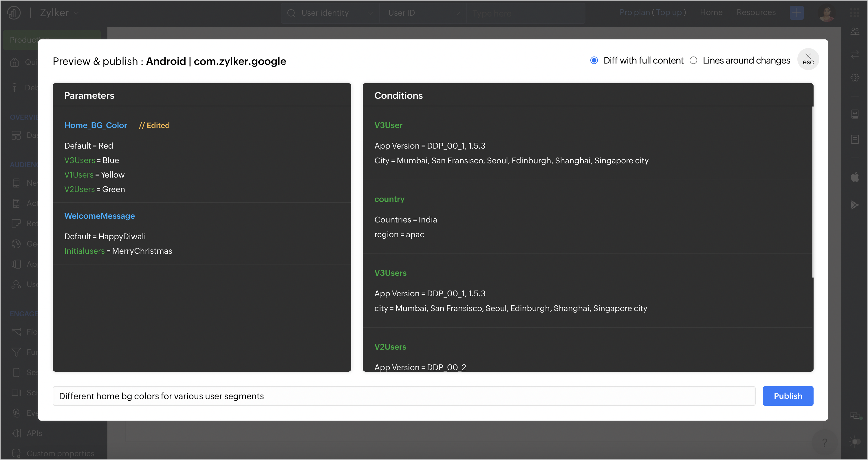This screenshot has height=460, width=868.
Task: Click the Google Play icon in right sidebar
Action: [x=855, y=205]
